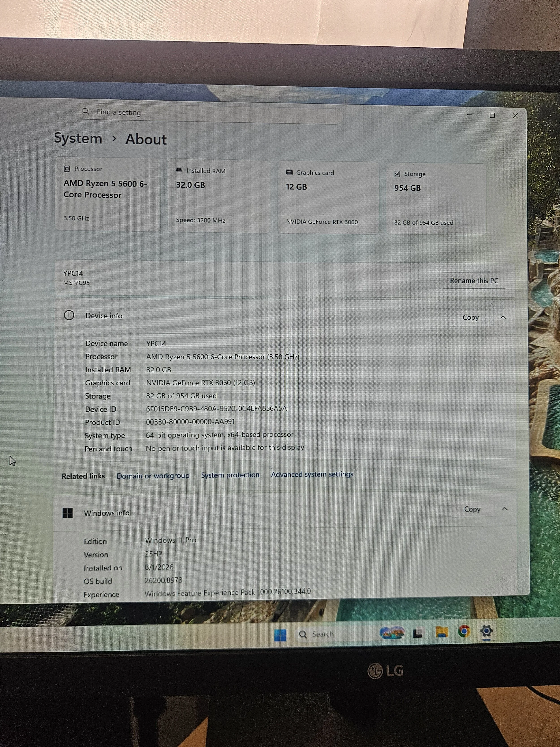Image resolution: width=560 pixels, height=747 pixels.
Task: Click the magnifier icon in Find a setting
Action: [86, 111]
